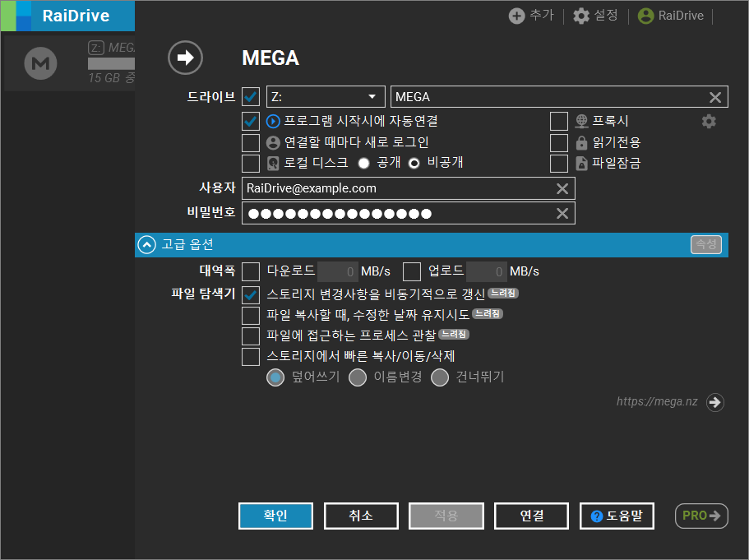
Task: Click the auto-connect play icon
Action: (273, 122)
